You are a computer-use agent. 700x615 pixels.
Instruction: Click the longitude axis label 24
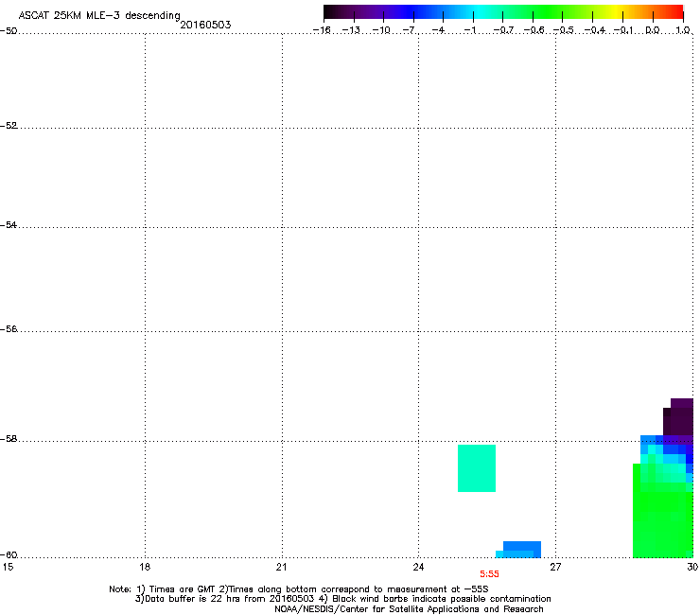point(418,567)
